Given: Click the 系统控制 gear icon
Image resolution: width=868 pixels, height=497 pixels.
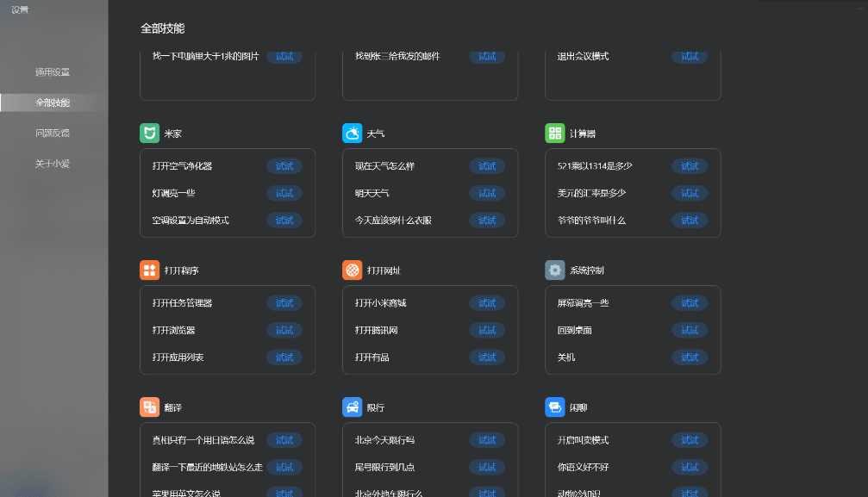Looking at the screenshot, I should pos(554,270).
